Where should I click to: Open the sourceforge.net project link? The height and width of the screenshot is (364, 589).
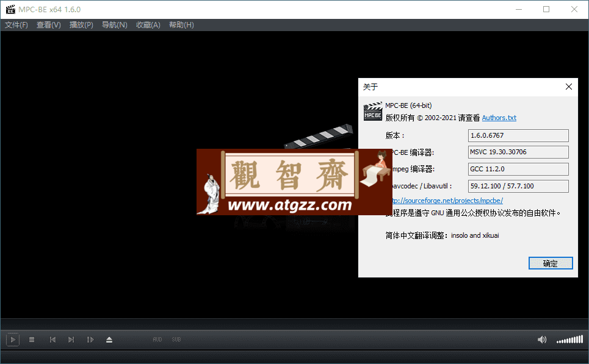pyautogui.click(x=447, y=201)
